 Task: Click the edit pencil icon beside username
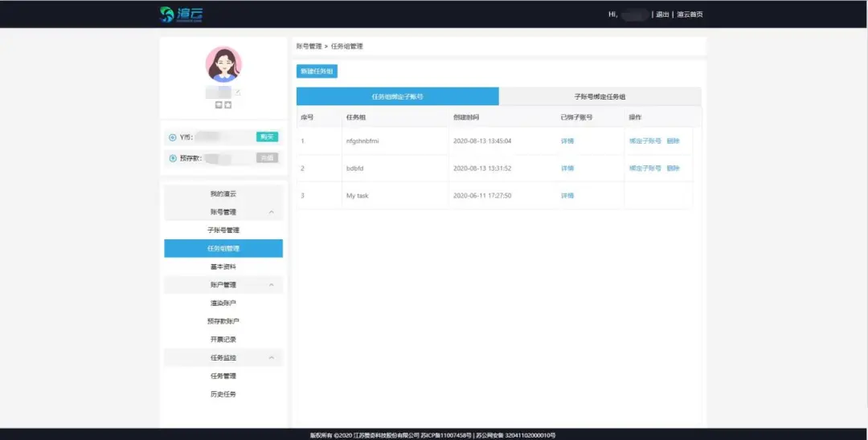click(238, 93)
